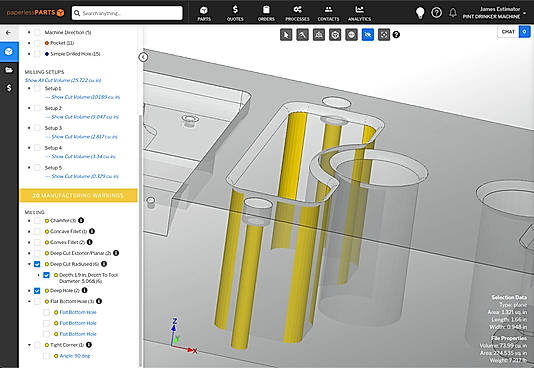Screen dimensions: 534x368
Task: Check the Simple Drilled Hole checkbox
Action: (37, 54)
